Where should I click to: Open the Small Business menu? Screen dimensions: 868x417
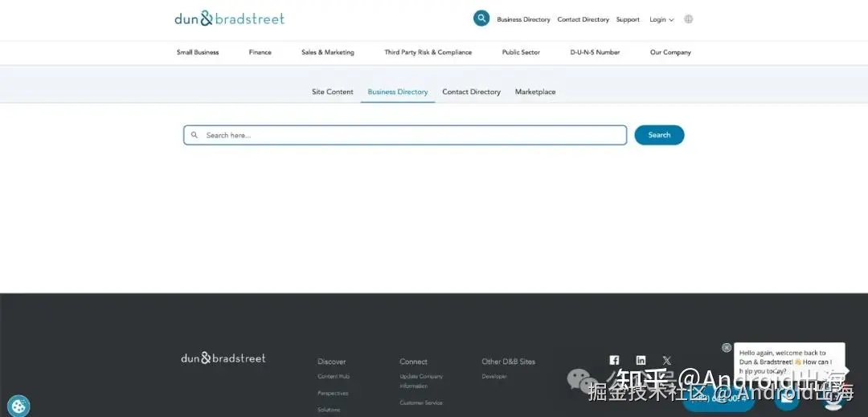coord(198,52)
